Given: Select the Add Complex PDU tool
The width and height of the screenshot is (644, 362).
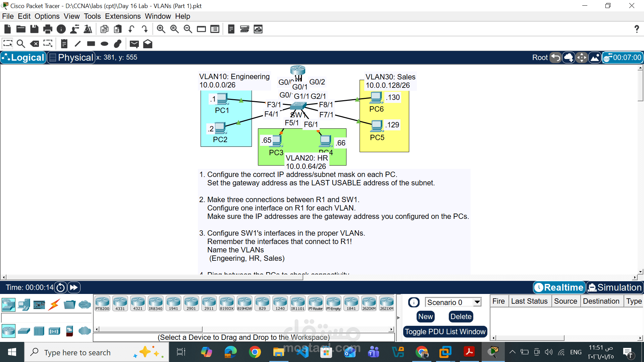Looking at the screenshot, I should point(148,44).
